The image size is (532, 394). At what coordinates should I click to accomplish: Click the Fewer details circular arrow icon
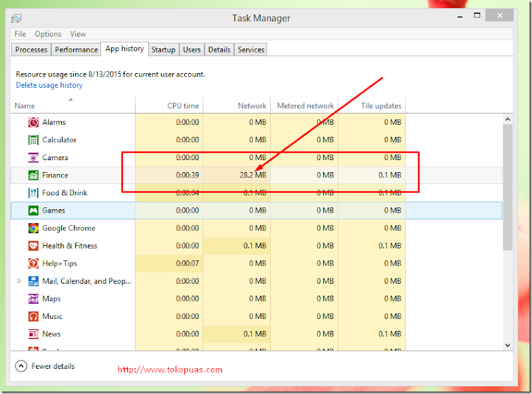21,366
